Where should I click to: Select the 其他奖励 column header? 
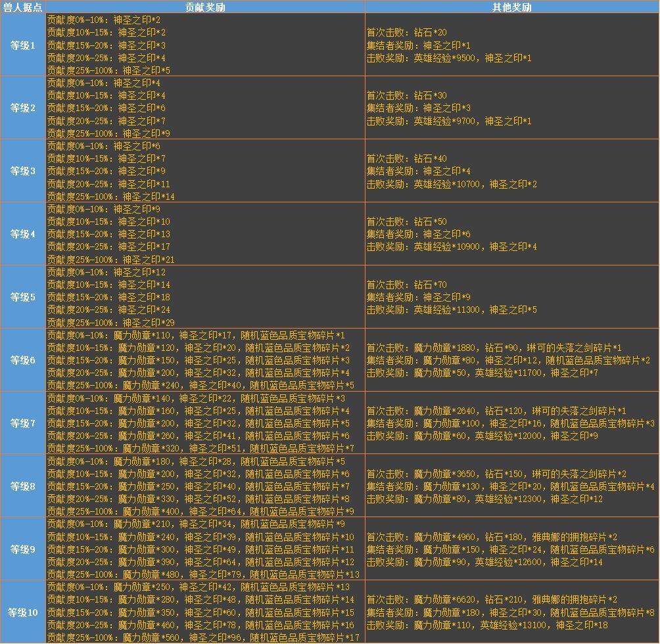pyautogui.click(x=511, y=7)
